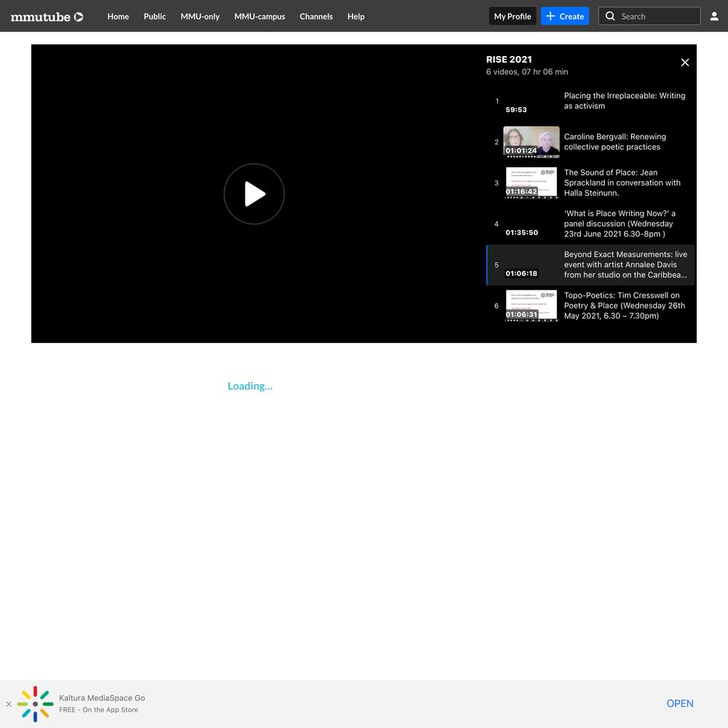This screenshot has width=728, height=728.
Task: Click the 01:06:18 duration of video 5
Action: coord(521,273)
